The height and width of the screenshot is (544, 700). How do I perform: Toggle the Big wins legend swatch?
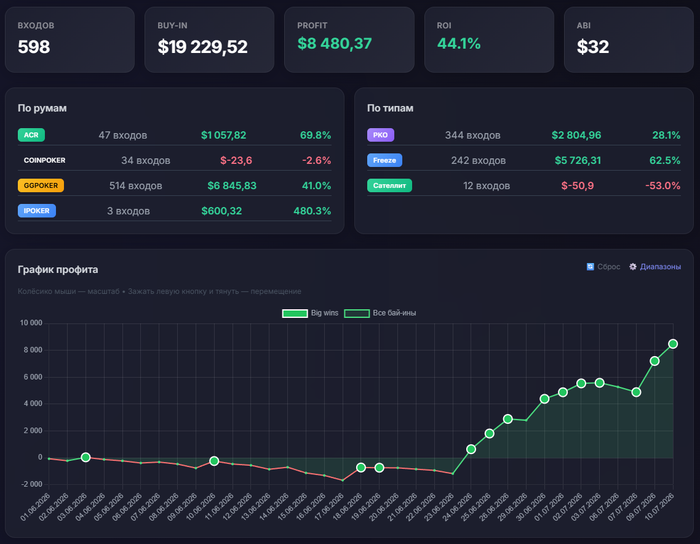[295, 313]
